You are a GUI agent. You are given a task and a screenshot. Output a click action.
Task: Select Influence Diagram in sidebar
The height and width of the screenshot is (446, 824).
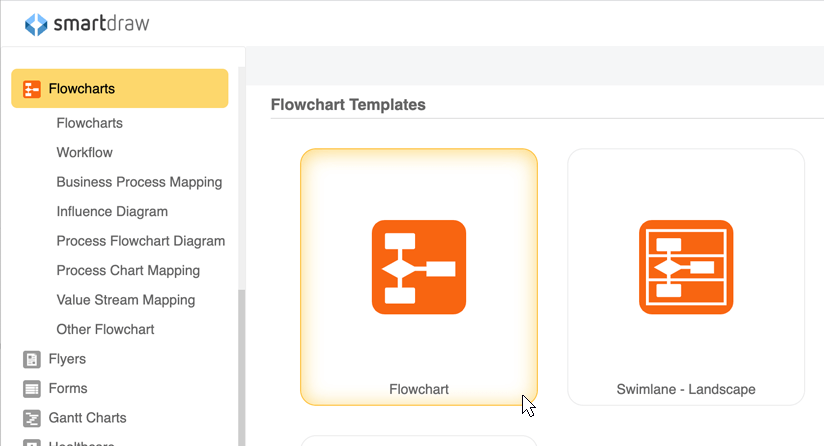coord(112,212)
